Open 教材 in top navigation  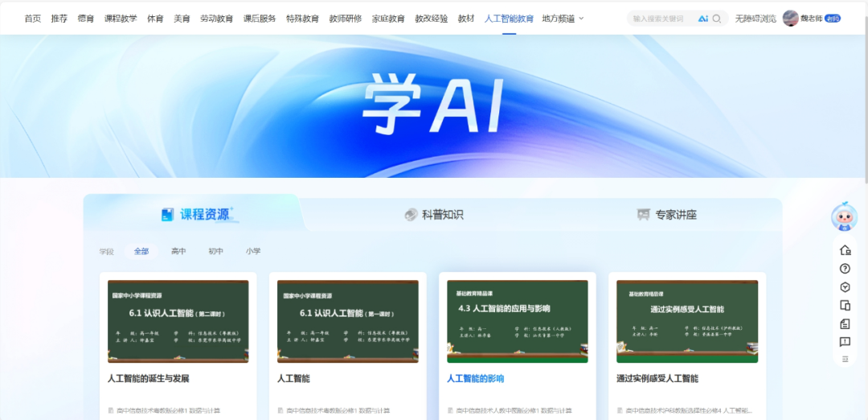(x=466, y=19)
